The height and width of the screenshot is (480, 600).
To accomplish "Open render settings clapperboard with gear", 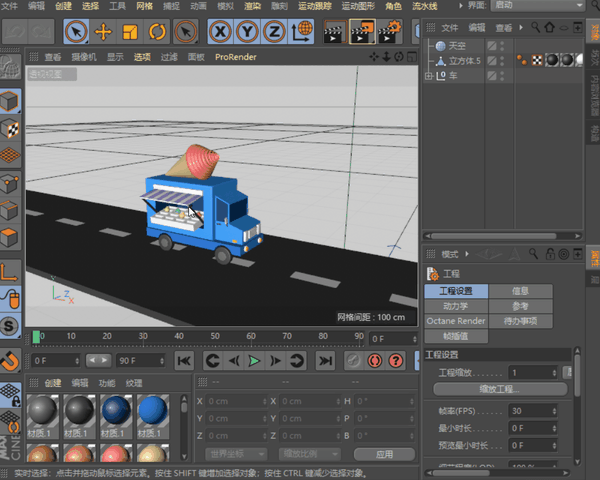I will point(387,32).
